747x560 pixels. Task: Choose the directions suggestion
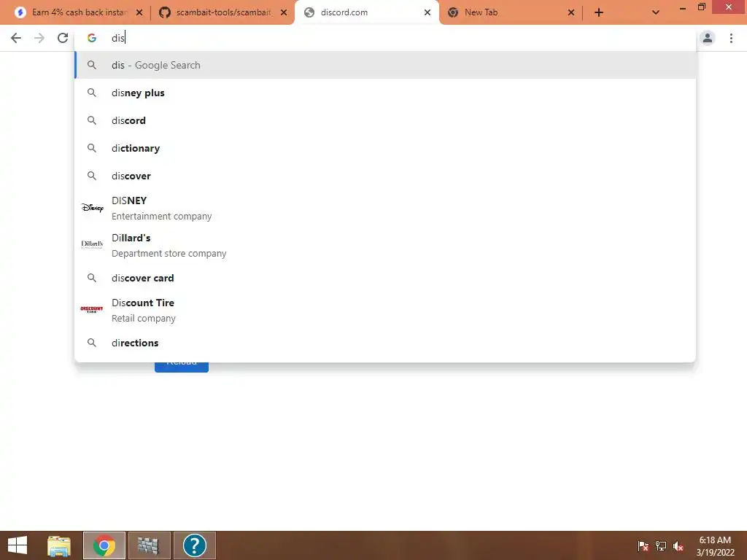(385, 343)
